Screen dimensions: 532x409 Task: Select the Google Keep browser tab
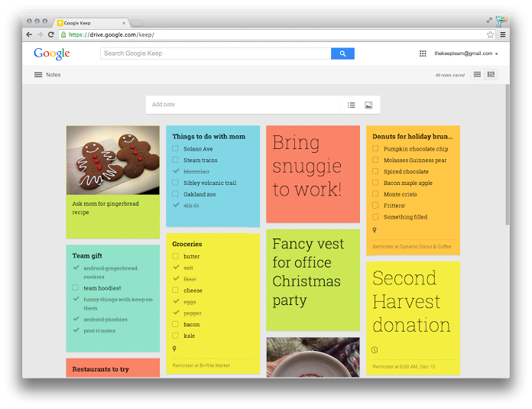click(90, 23)
